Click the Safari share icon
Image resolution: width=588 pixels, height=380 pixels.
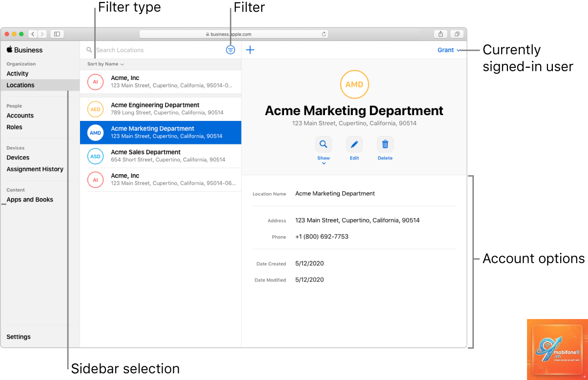click(441, 34)
